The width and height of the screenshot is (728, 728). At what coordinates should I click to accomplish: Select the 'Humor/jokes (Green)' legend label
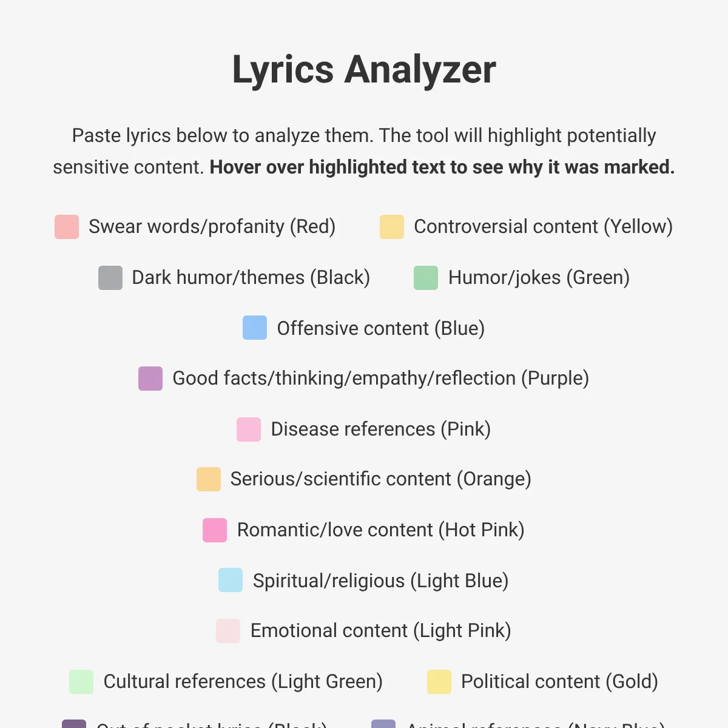(x=539, y=277)
